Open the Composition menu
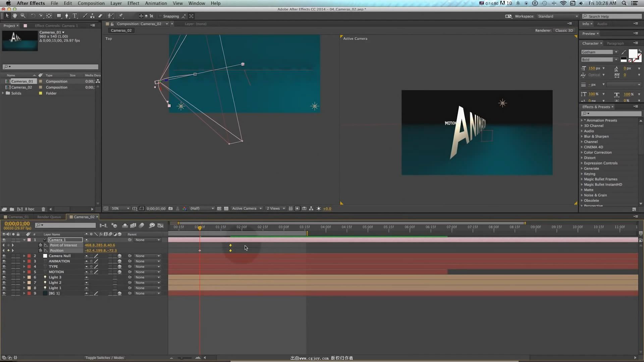Screen dimensions: 644x362 tap(91, 3)
